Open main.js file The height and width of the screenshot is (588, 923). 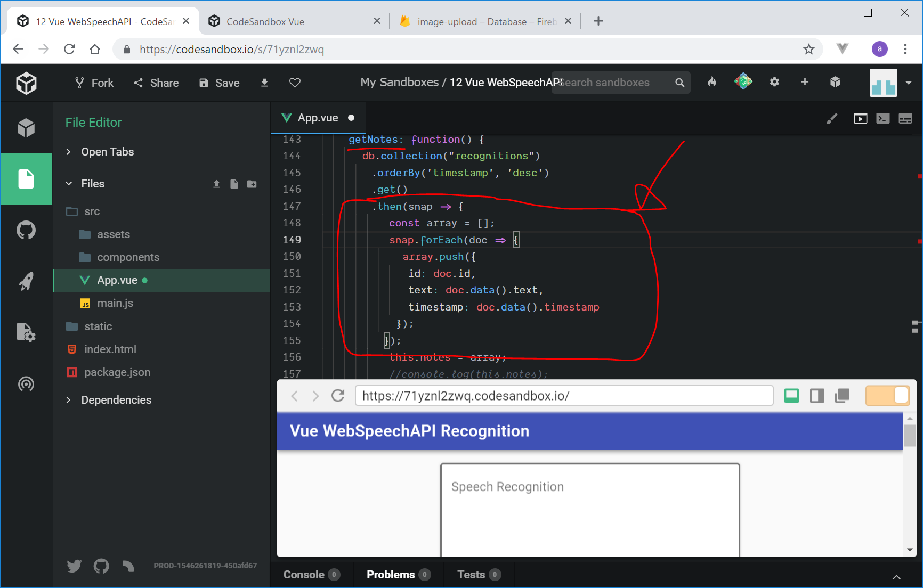161,303
